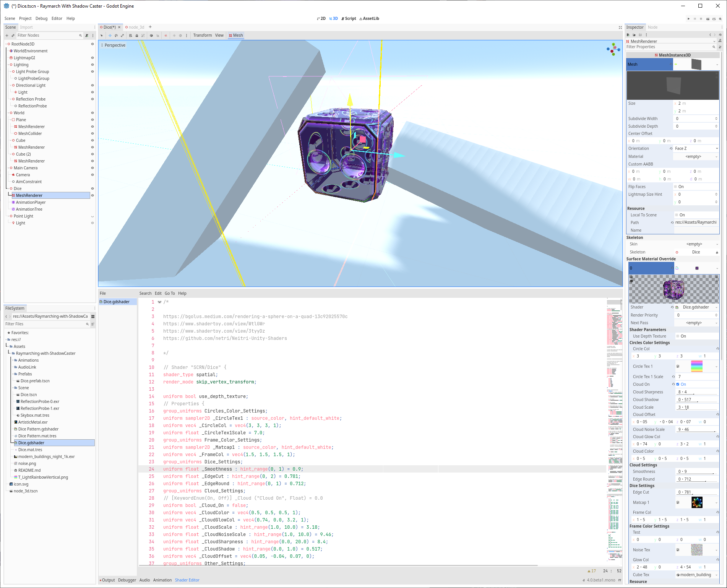This screenshot has width=727, height=588.
Task: Toggle the Cloud On checkbox
Action: click(x=678, y=385)
